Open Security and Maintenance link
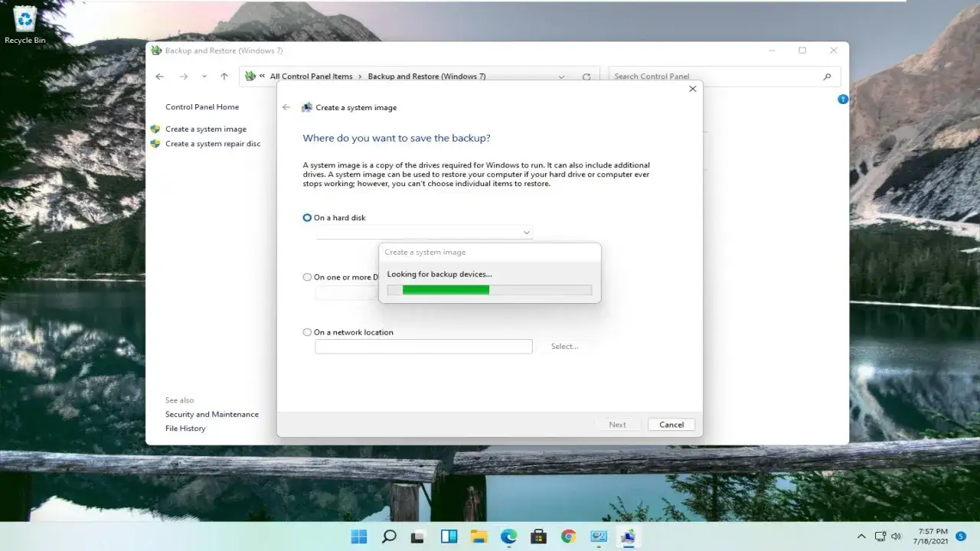Screen dimensions: 980x551 click(x=212, y=415)
